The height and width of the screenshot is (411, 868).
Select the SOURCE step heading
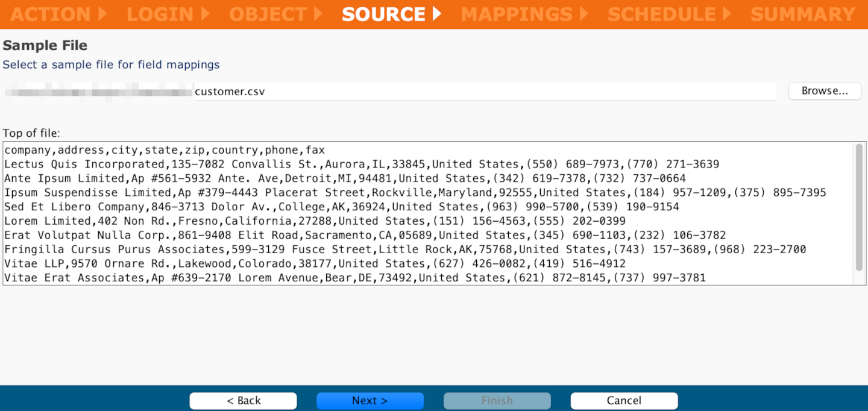tap(384, 14)
